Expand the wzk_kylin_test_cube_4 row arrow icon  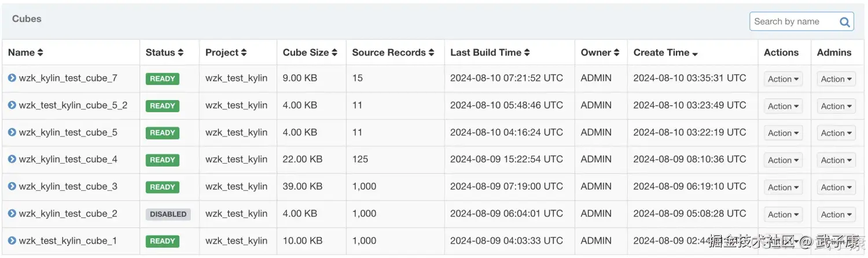[x=12, y=159]
